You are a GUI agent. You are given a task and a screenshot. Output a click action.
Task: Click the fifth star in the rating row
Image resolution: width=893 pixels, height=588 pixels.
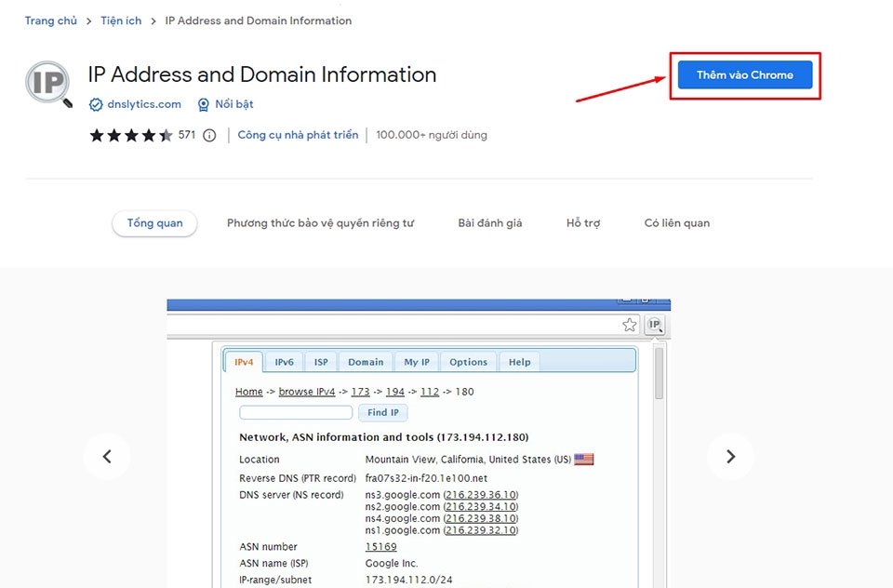pyautogui.click(x=165, y=135)
